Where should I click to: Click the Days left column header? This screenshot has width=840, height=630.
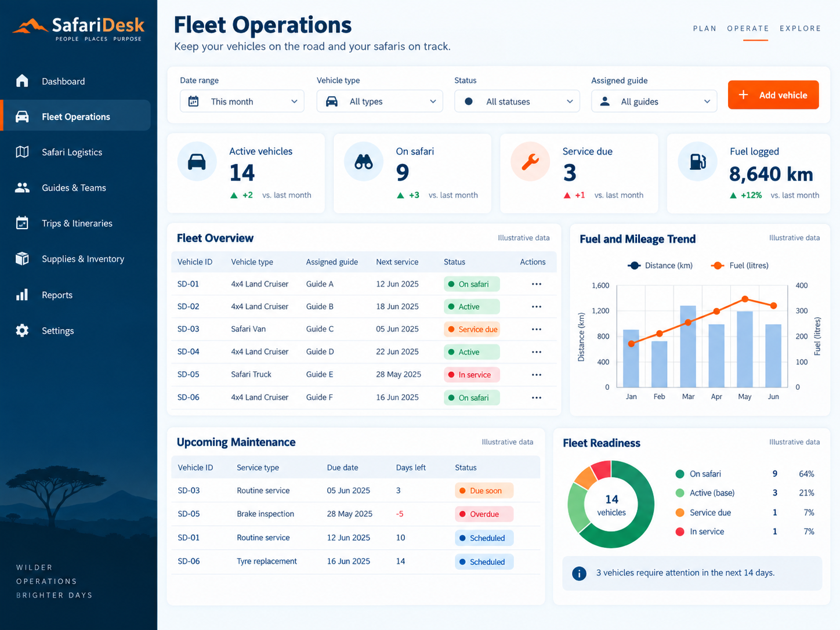coord(411,468)
